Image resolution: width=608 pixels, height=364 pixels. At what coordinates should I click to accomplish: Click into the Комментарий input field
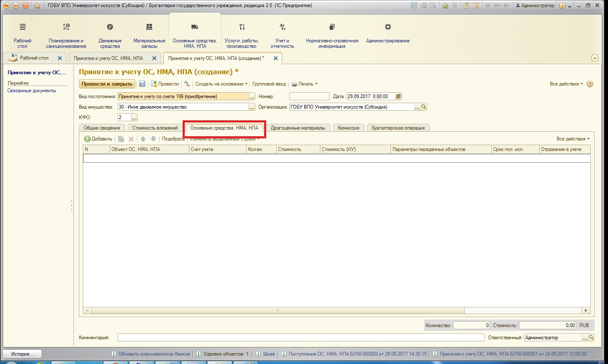click(301, 338)
